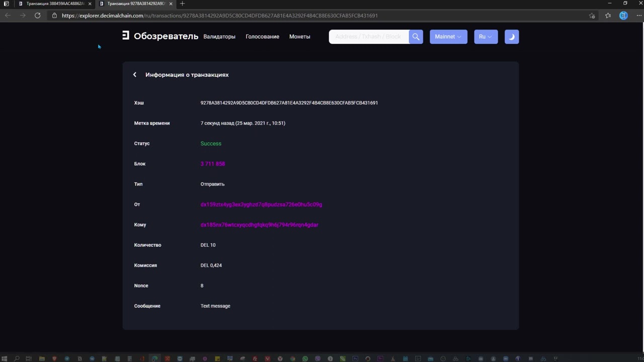Open the Mainnet network dropdown

tap(448, 37)
